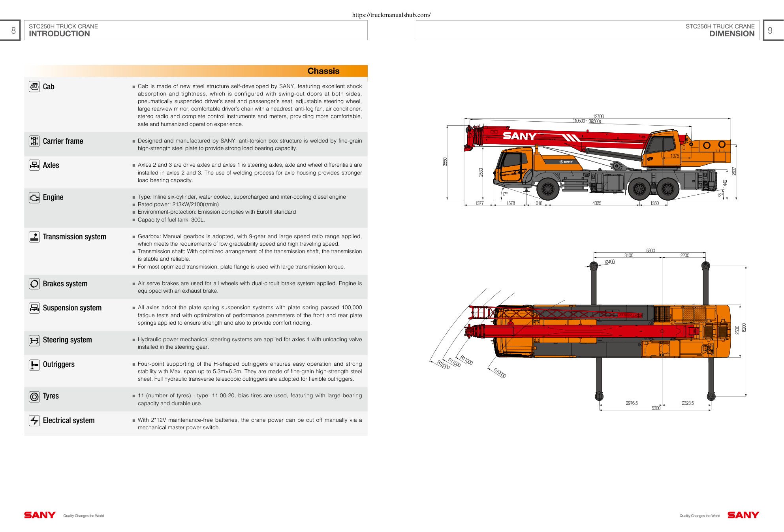Open the truckmanualshub.com link
This screenshot has width=784, height=532.
[391, 15]
